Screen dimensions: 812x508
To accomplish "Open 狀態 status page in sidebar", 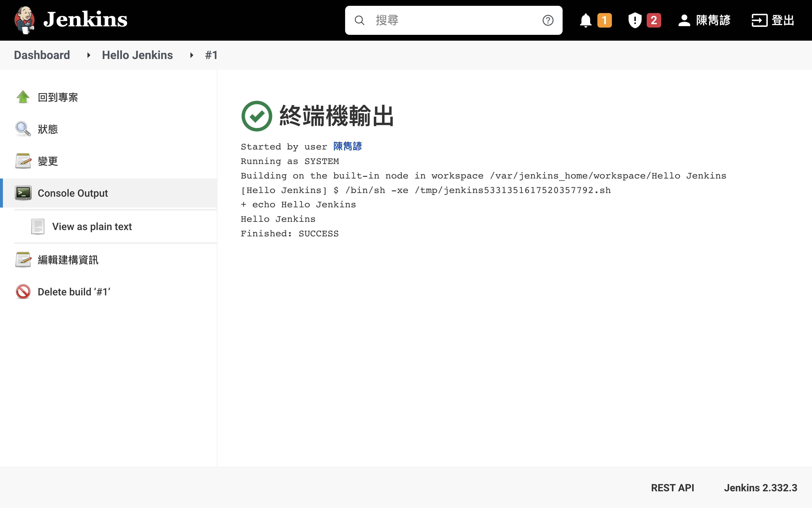I will (x=48, y=129).
